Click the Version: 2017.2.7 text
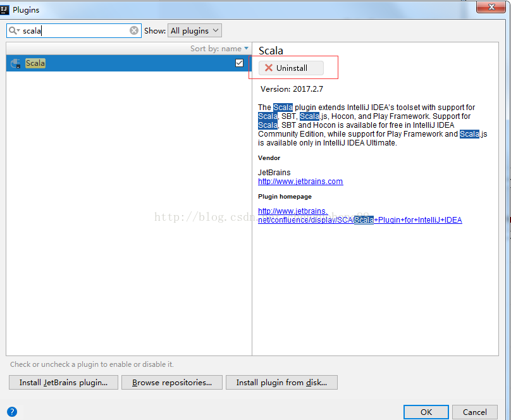 coord(292,89)
